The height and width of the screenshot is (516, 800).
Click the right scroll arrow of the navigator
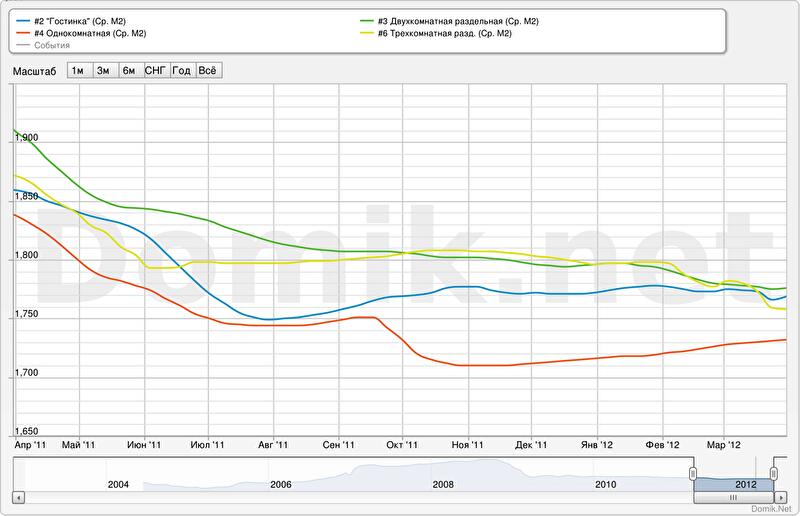coord(780,497)
